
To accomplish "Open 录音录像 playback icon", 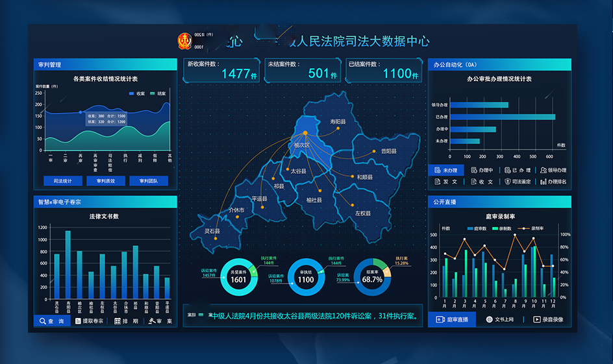I will (x=536, y=319).
